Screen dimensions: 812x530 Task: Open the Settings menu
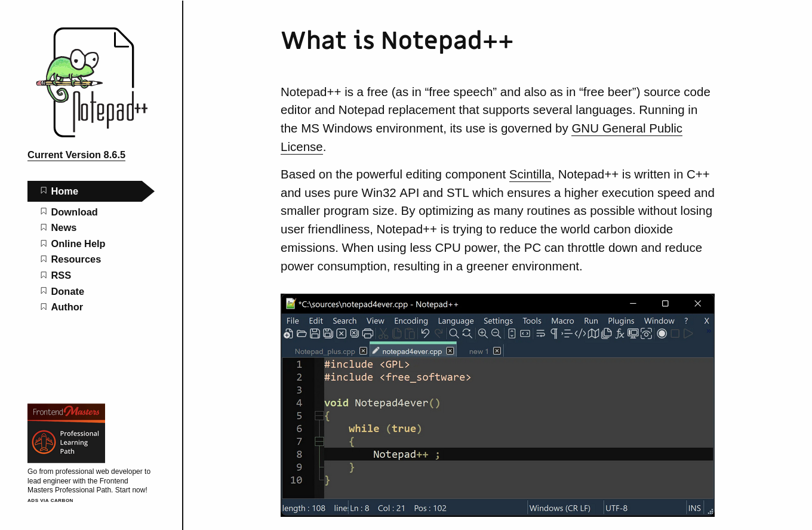click(x=498, y=321)
